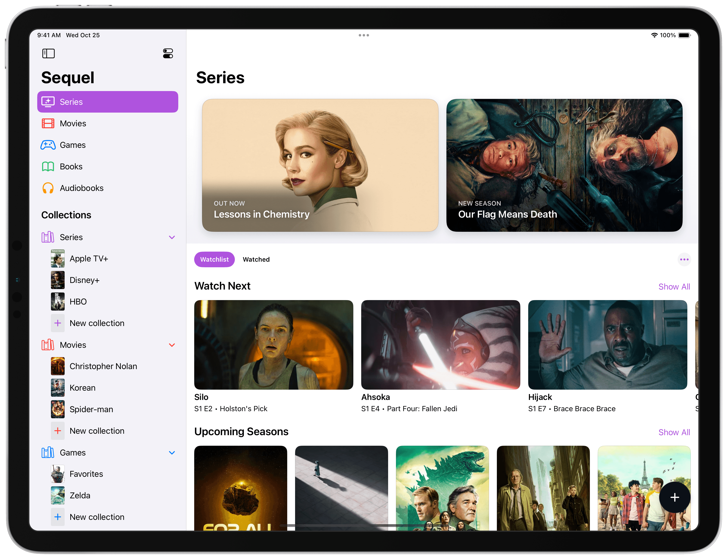Click the Hijack title text

click(540, 397)
